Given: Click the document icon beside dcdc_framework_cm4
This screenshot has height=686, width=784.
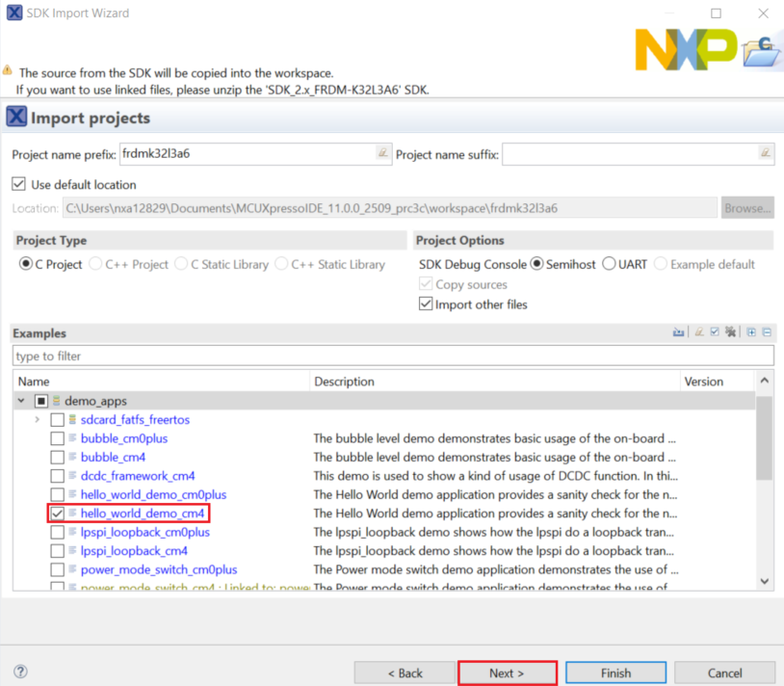Looking at the screenshot, I should coord(72,476).
